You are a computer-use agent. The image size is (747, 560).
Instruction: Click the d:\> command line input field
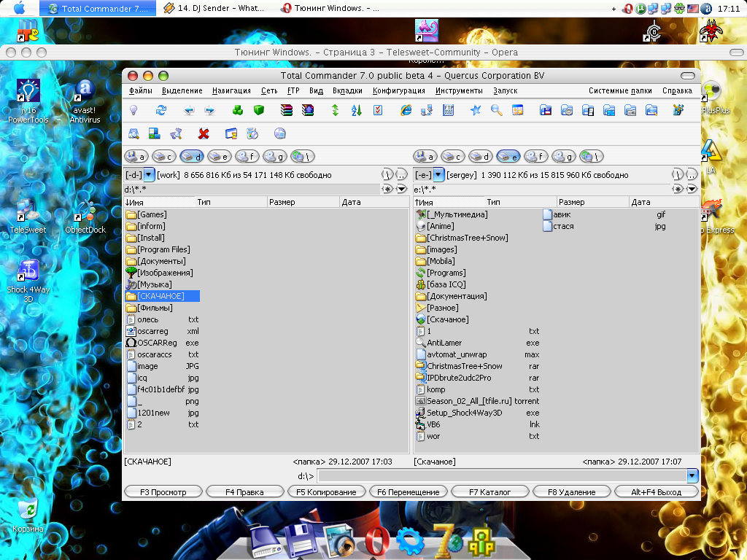click(x=502, y=476)
